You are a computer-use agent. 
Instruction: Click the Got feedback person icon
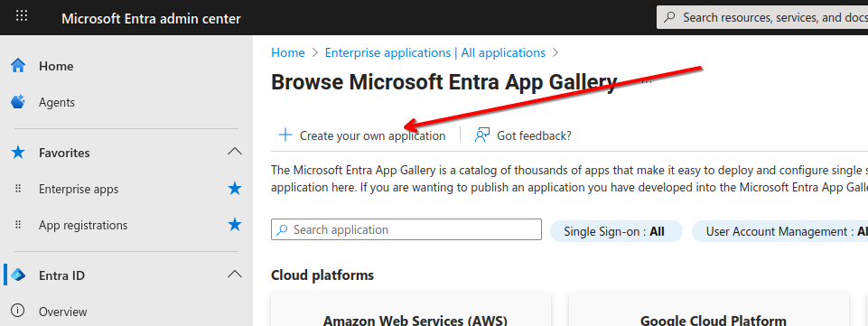click(x=482, y=135)
